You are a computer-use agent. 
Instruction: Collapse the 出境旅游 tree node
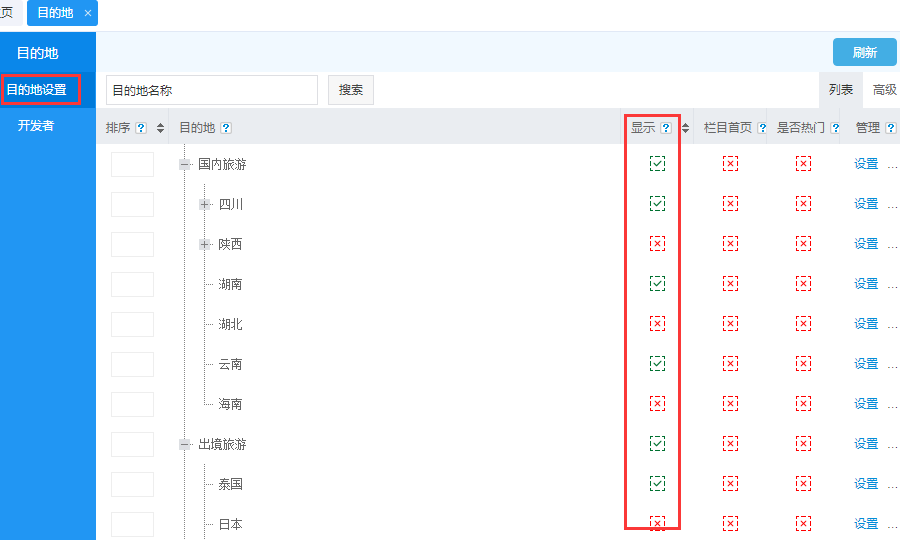tap(185, 444)
